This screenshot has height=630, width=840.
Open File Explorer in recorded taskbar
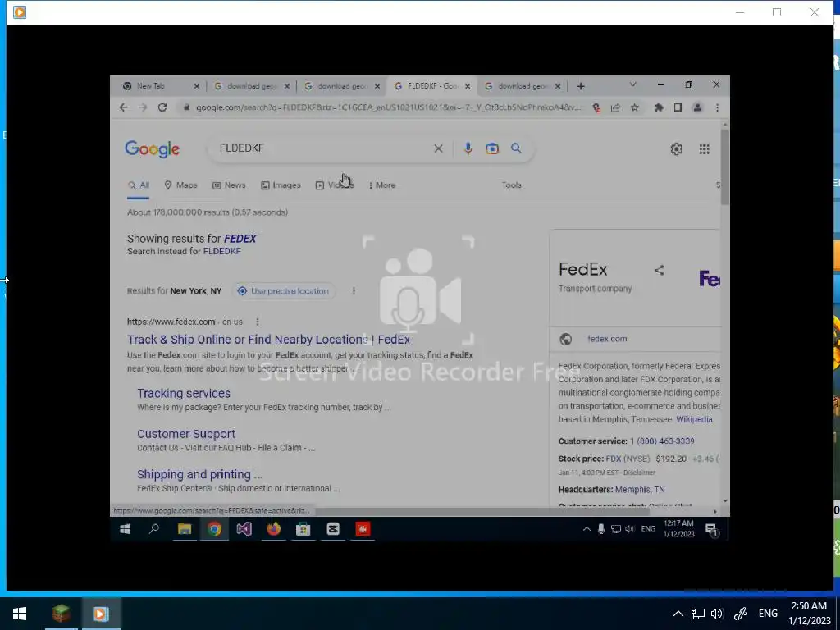point(185,529)
